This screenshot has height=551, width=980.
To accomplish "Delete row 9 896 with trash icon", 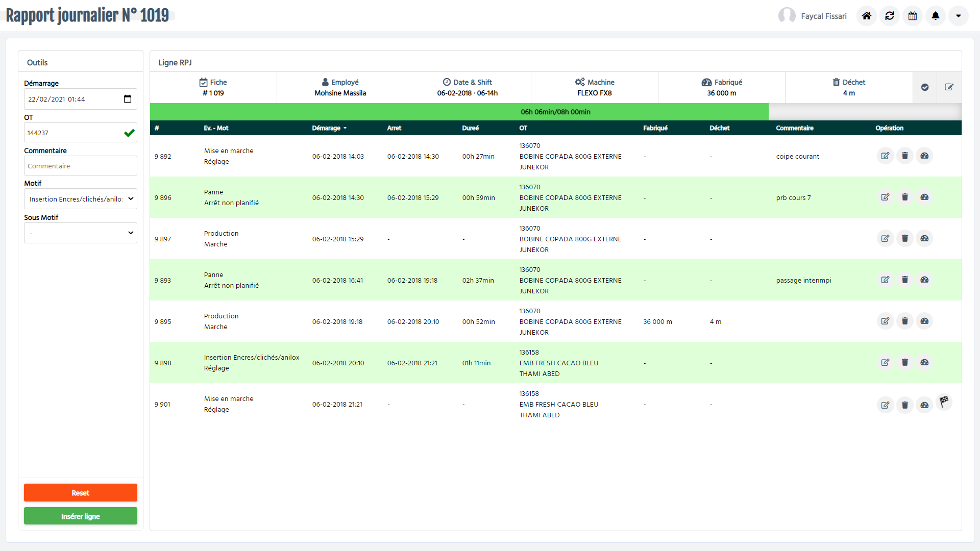I will click(x=904, y=197).
